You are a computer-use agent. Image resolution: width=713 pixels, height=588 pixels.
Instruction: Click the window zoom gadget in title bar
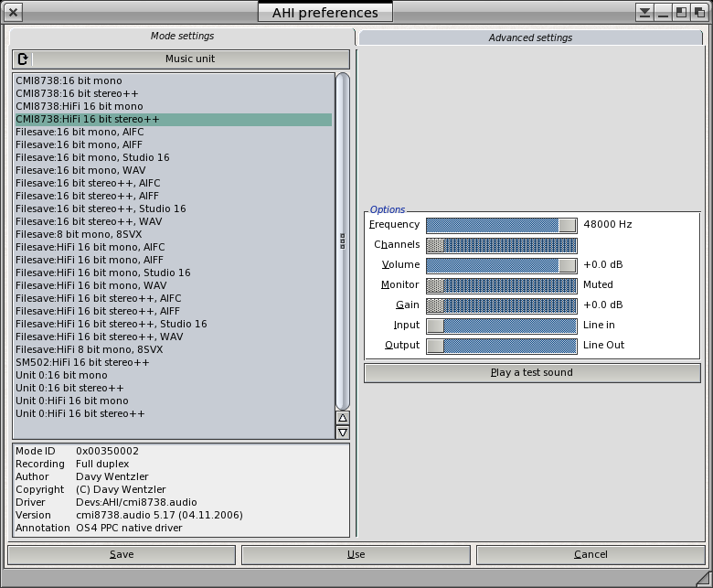(x=682, y=12)
